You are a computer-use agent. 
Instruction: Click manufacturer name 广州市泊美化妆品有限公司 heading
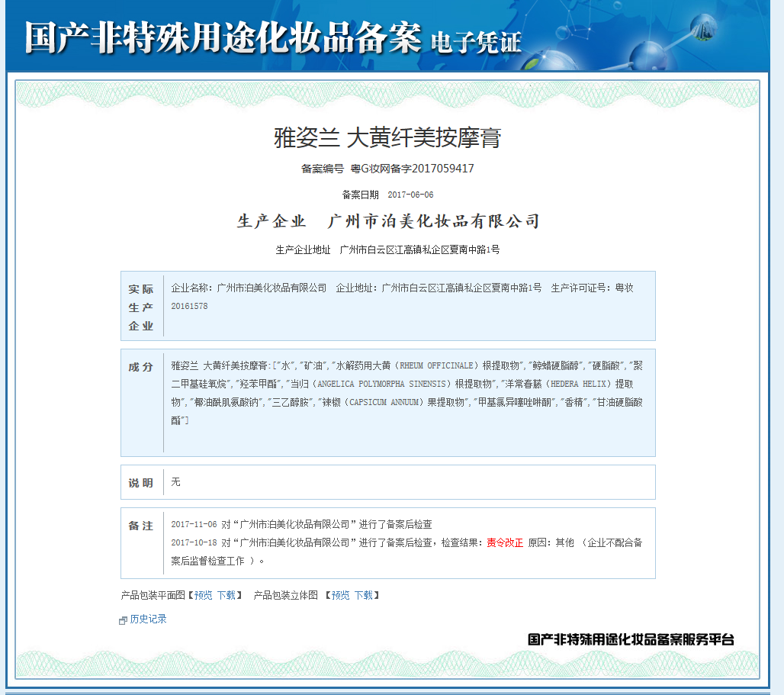[x=433, y=221]
